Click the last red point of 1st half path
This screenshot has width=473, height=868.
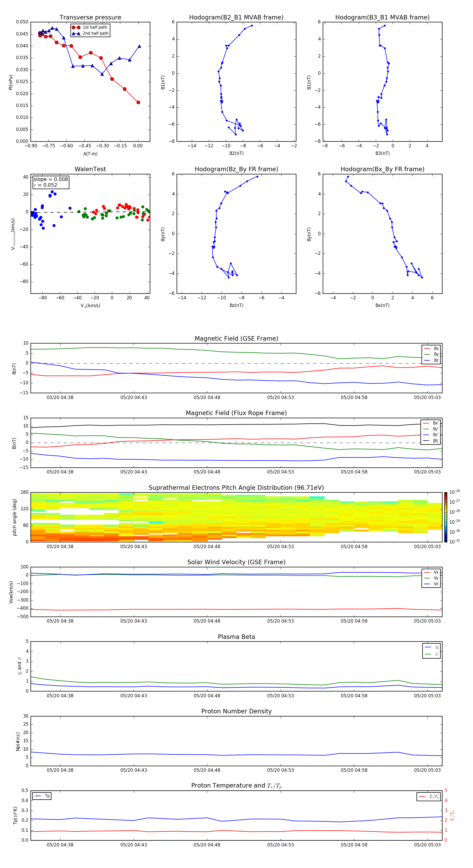click(x=138, y=102)
